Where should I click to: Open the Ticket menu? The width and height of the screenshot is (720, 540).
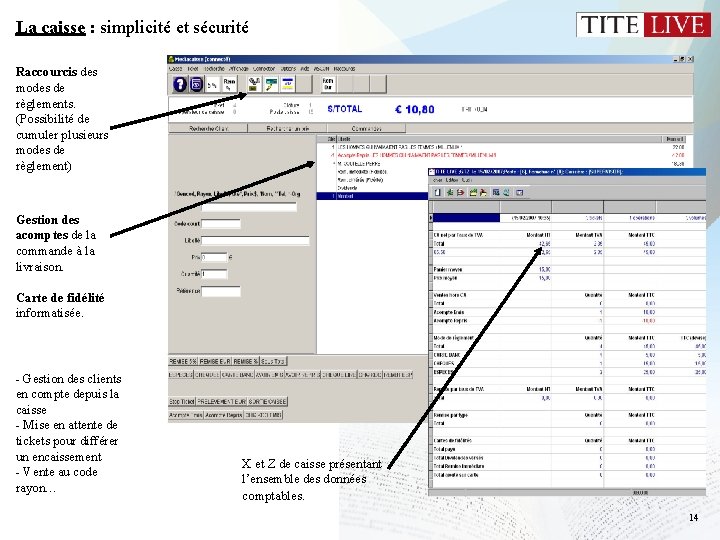pos(193,68)
